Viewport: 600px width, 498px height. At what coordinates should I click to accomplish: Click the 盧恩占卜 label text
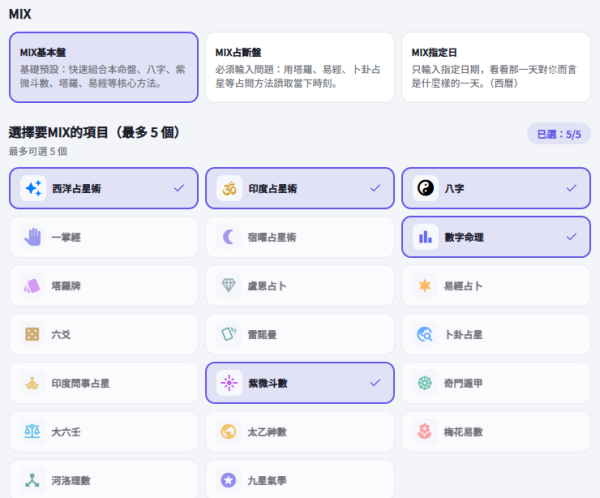(267, 286)
